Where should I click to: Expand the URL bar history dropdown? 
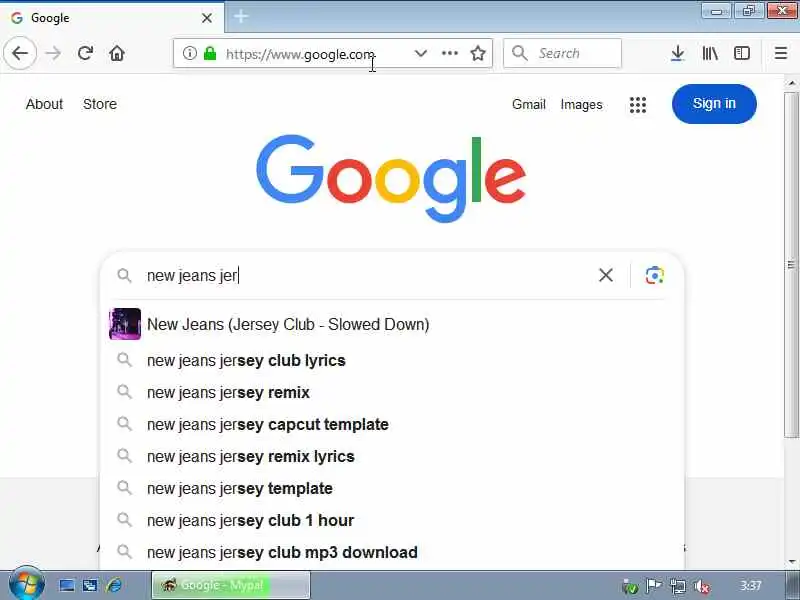(x=420, y=53)
